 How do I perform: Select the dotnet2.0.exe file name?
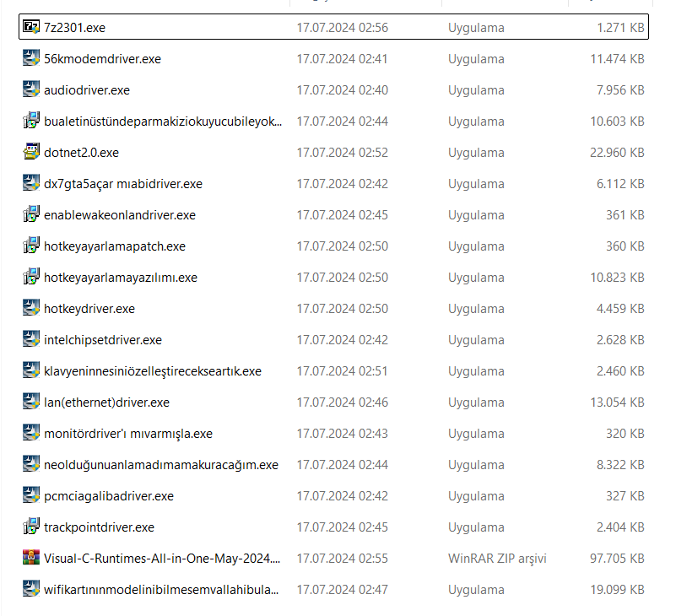click(x=82, y=153)
